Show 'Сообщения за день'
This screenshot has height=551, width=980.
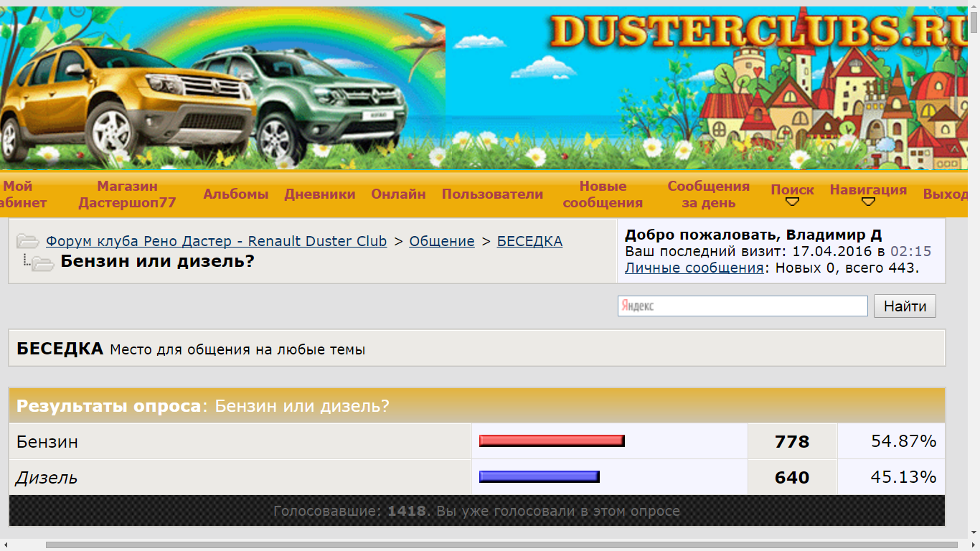point(709,194)
